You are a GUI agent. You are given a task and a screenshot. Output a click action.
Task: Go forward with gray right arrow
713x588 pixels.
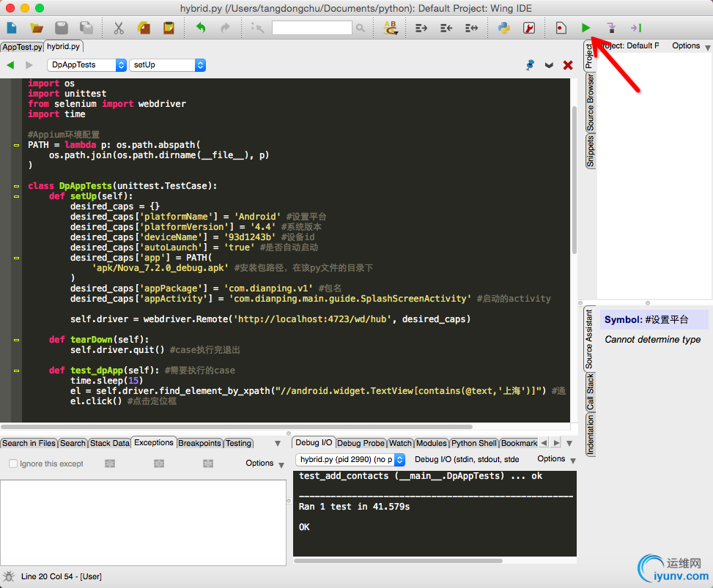29,65
